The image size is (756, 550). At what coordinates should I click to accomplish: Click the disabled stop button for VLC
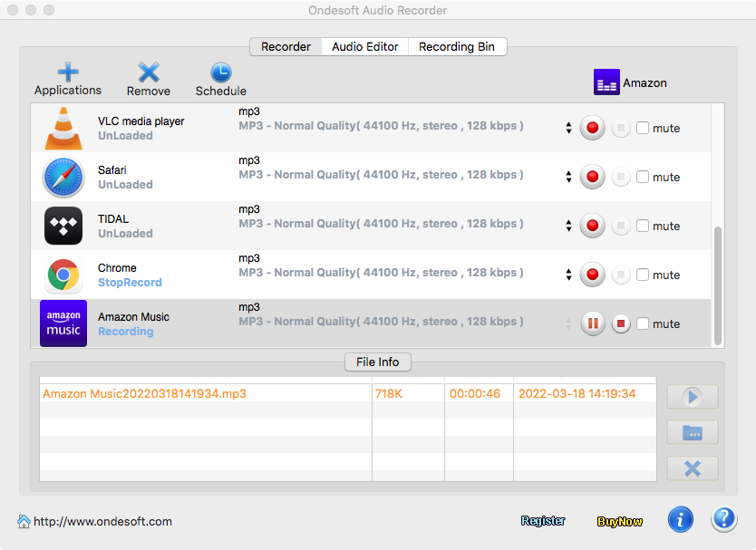tap(621, 129)
